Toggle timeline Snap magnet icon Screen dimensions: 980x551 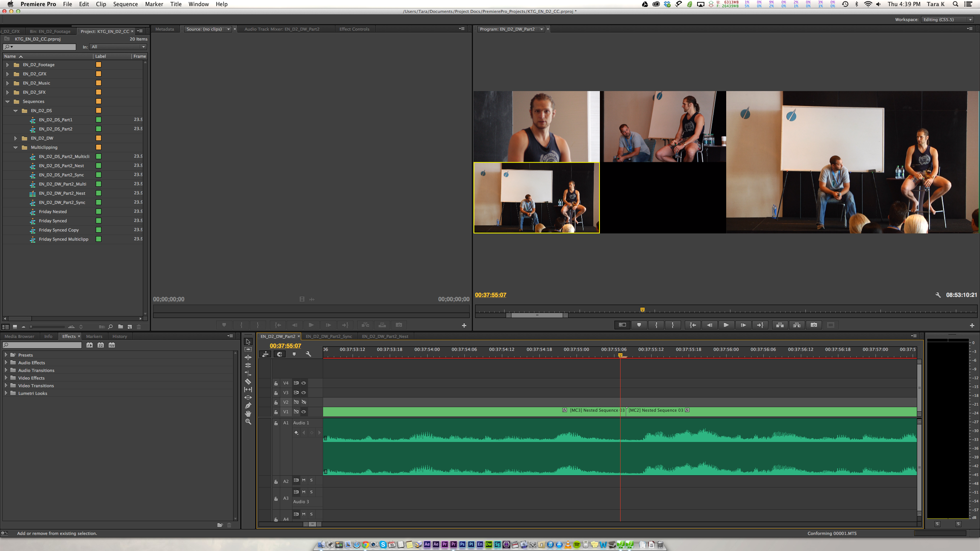[280, 354]
